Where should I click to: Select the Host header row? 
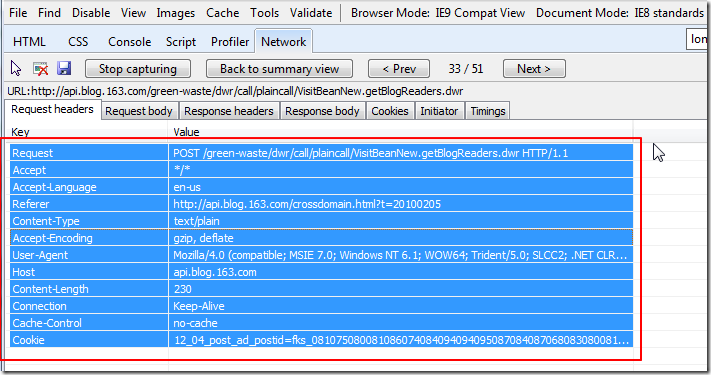(321, 272)
